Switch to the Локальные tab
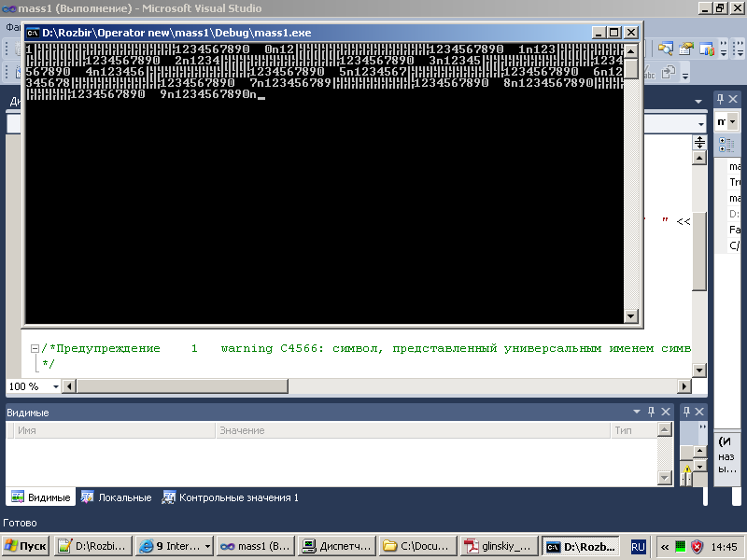747x560 pixels. 116,497
